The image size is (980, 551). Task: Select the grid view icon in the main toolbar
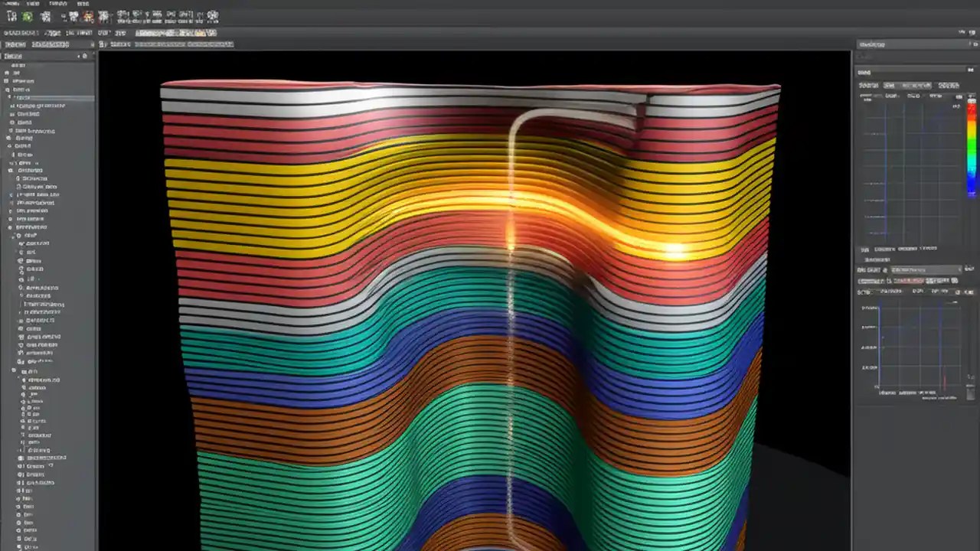pos(46,16)
